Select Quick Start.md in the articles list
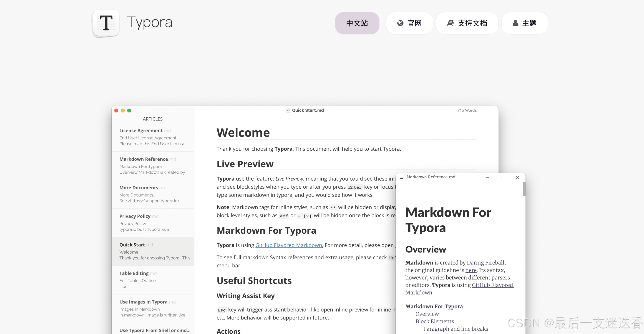This screenshot has height=334, width=644. click(153, 251)
